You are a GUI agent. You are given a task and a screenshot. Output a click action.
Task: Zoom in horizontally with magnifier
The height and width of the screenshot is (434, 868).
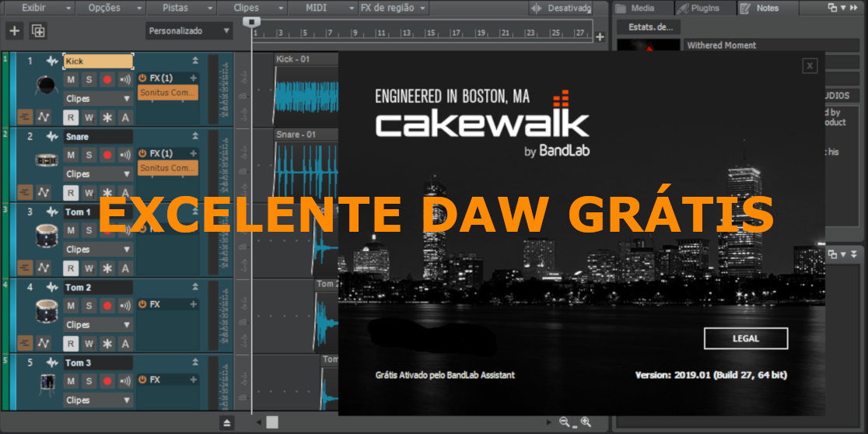[x=586, y=422]
